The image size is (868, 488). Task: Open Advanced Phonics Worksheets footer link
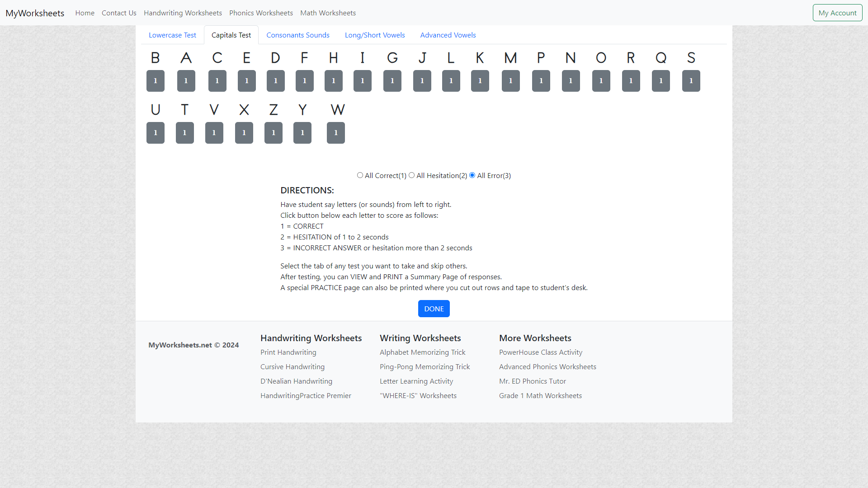547,367
